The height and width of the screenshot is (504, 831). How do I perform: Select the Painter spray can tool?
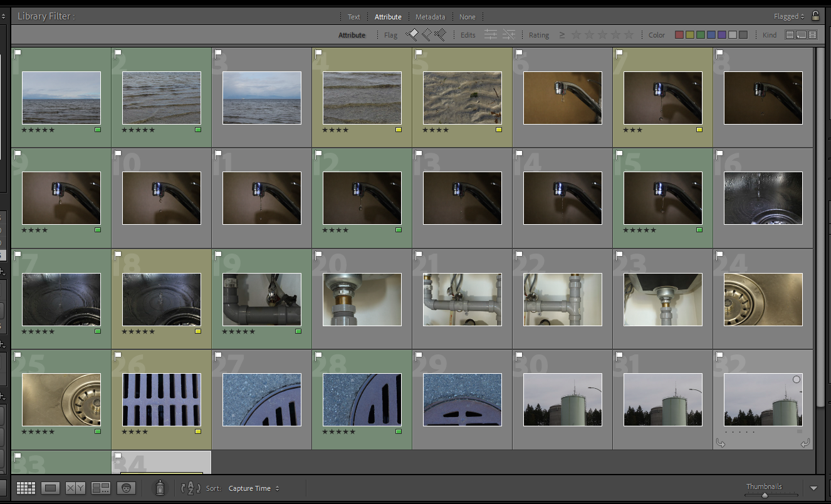[160, 488]
